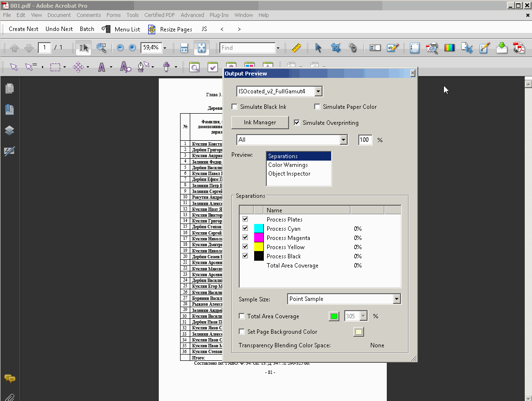Click Undo Nest in toolbar

[x=59, y=29]
